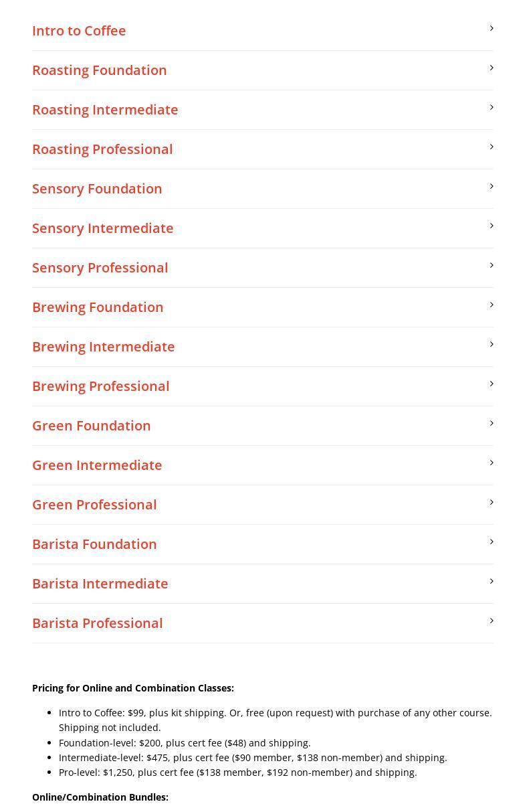Open the Green Professional accordion title

click(x=94, y=505)
